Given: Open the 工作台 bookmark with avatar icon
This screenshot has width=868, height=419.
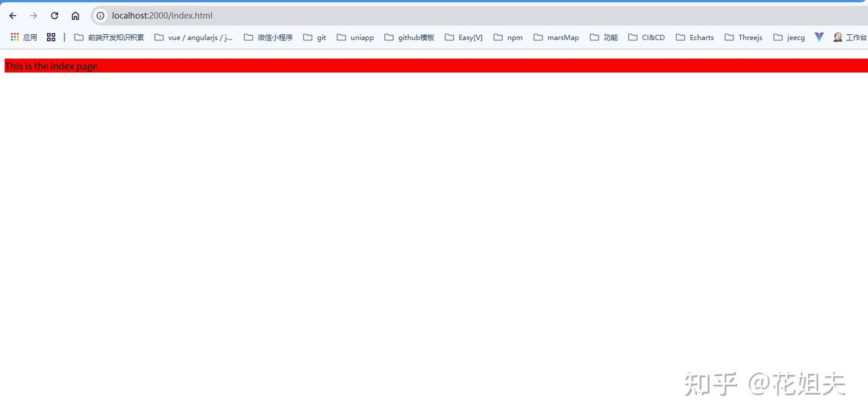Looking at the screenshot, I should tap(850, 37).
